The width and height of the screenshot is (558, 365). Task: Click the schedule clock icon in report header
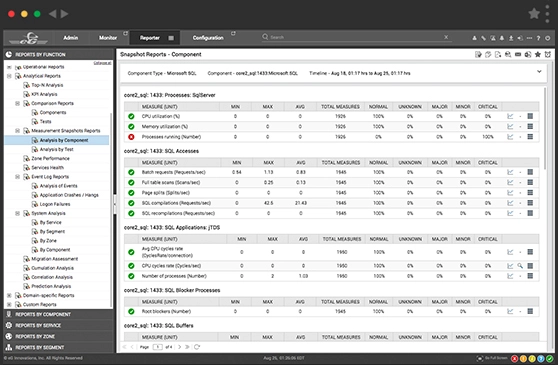548,54
